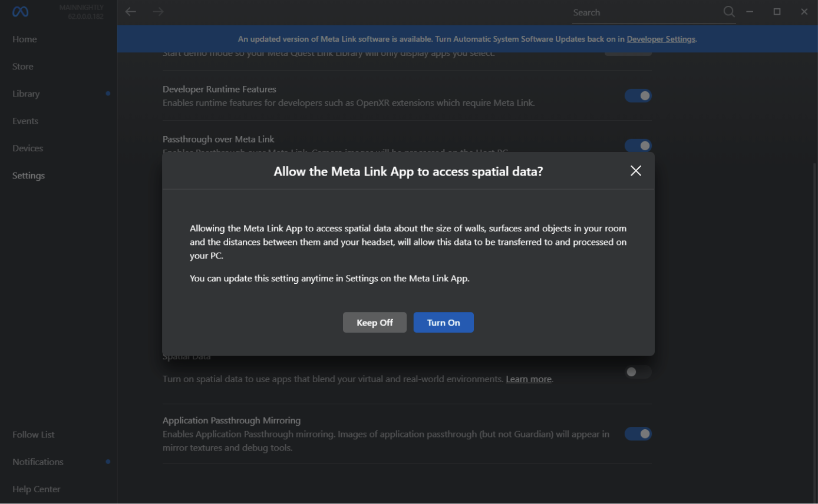
Task: Toggle Application Passthrough Mirroring switch
Action: pyautogui.click(x=638, y=434)
